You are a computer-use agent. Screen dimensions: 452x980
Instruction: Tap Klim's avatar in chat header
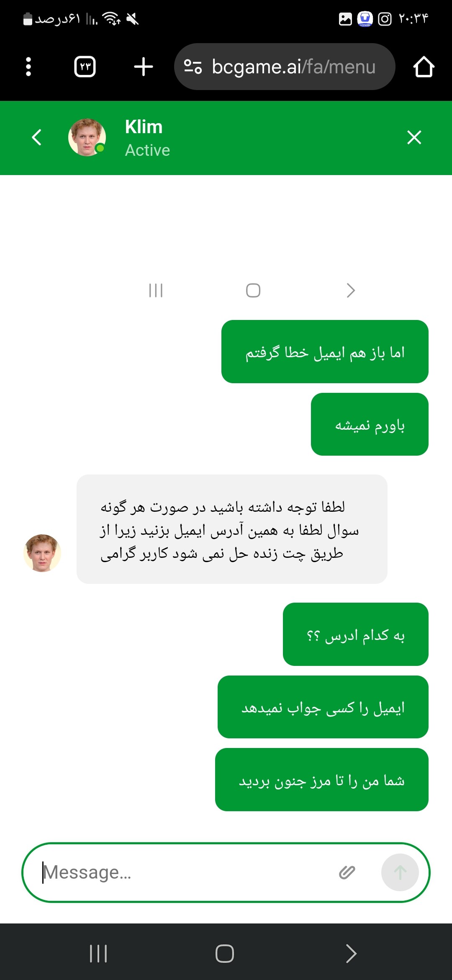[x=87, y=137]
